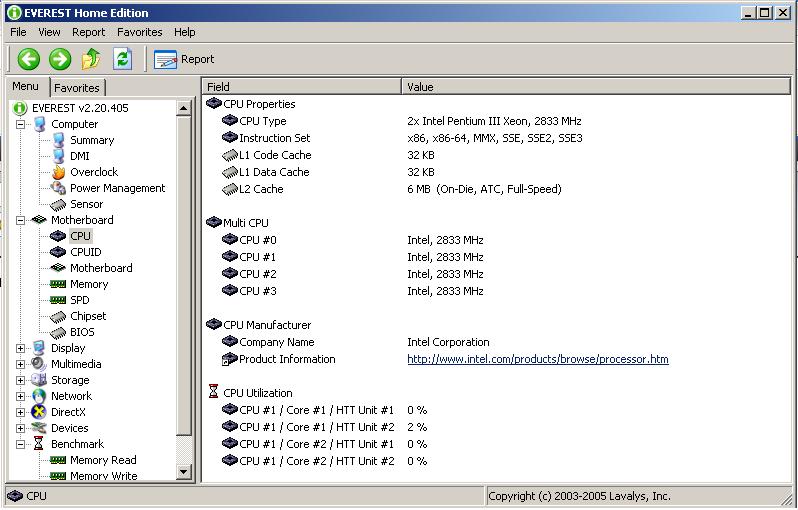Switch to the Menu tab
798x510 pixels.
point(25,86)
